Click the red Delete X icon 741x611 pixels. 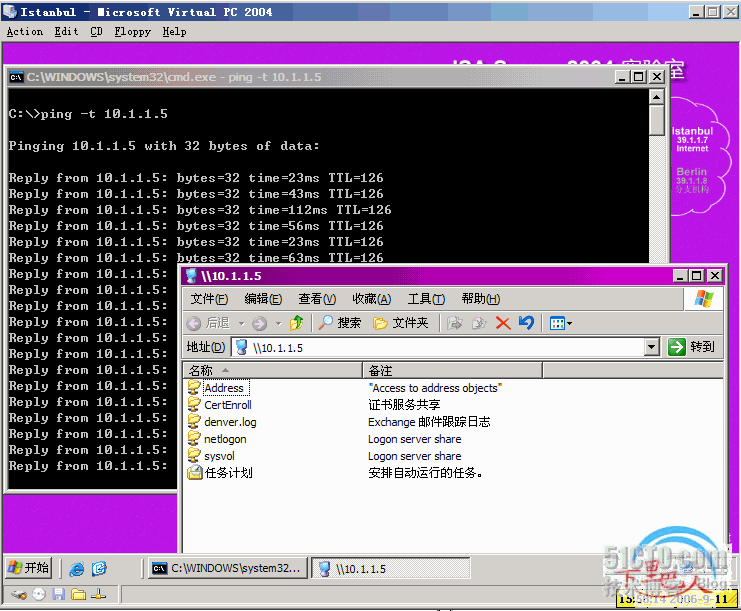click(503, 323)
